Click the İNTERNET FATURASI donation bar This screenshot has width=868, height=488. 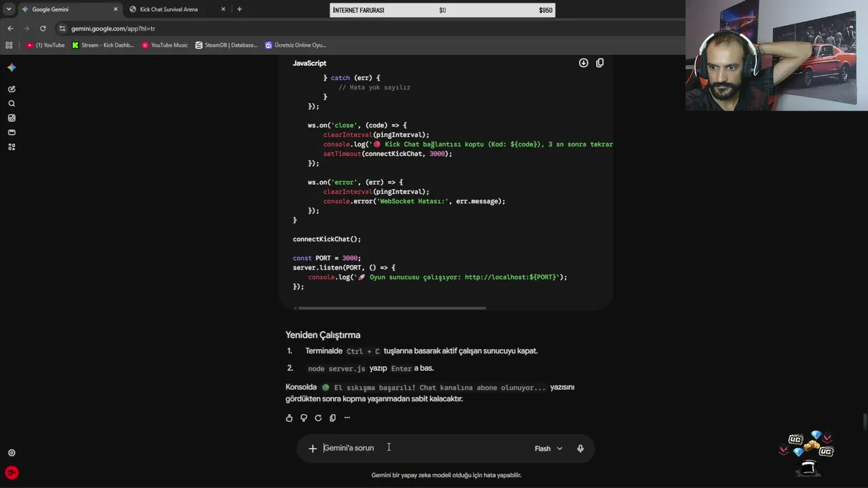coord(442,10)
